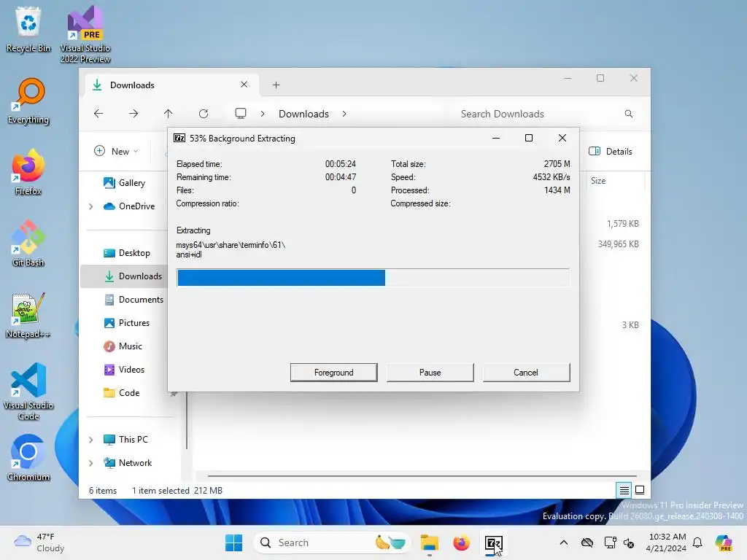Viewport: 747px width, 560px height.
Task: Launch Notepad++ from the desktop
Action: tap(28, 315)
